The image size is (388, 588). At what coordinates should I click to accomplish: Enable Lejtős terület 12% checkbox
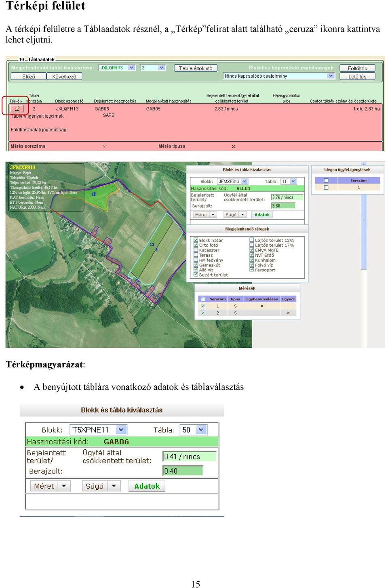point(252,240)
